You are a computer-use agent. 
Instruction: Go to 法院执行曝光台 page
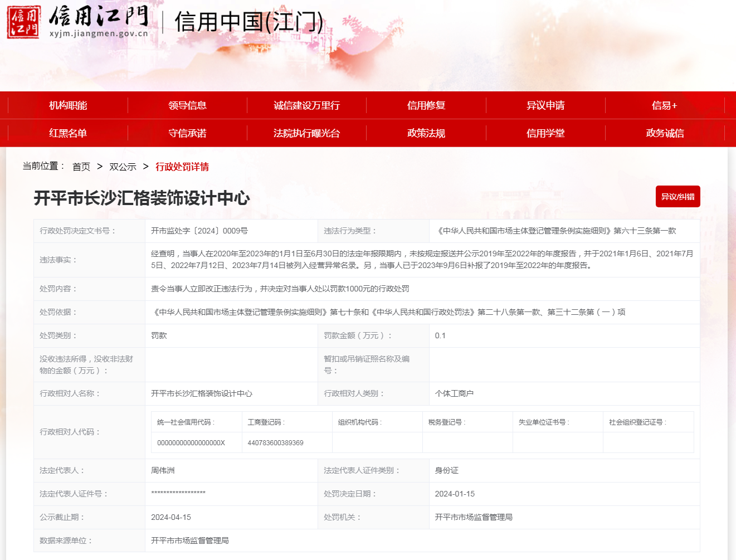306,133
